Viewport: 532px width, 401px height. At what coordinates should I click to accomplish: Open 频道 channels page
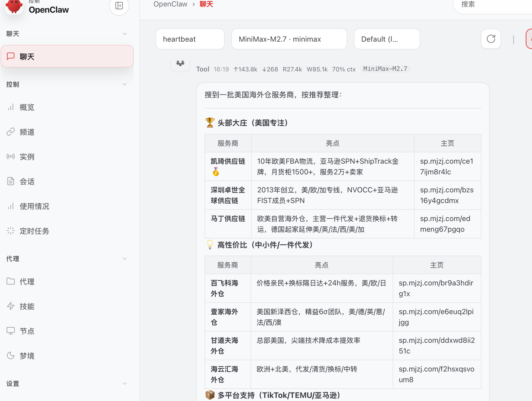click(27, 132)
